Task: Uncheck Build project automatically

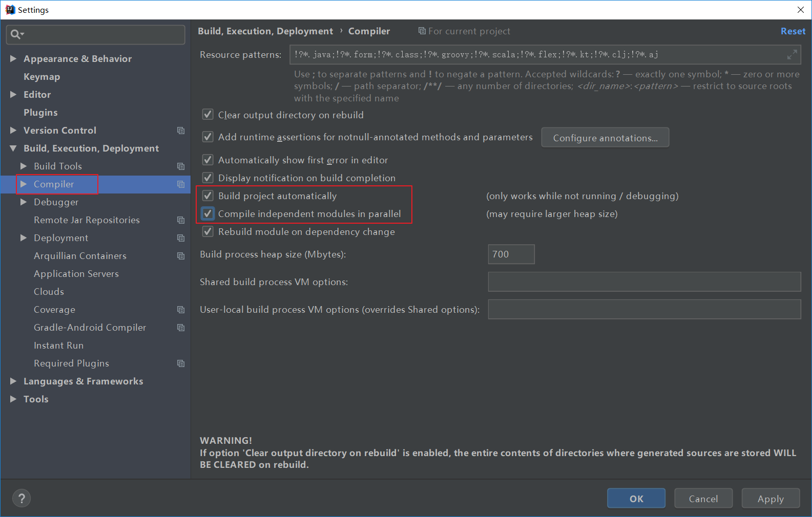Action: pos(207,196)
